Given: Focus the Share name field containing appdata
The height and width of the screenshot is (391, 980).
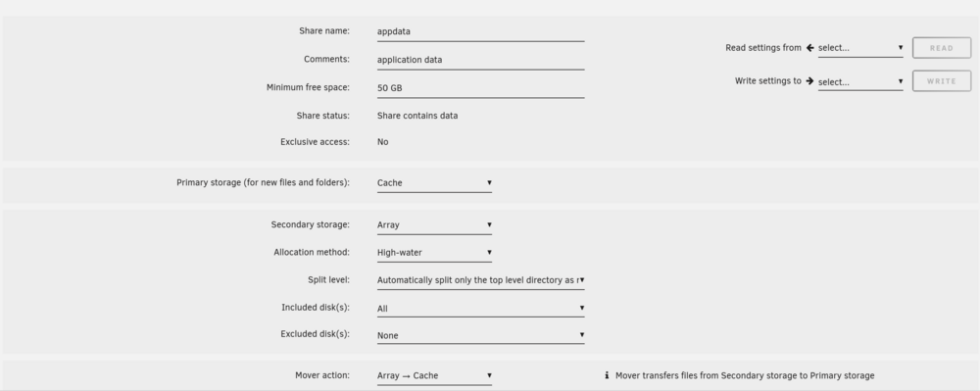Looking at the screenshot, I should (480, 31).
